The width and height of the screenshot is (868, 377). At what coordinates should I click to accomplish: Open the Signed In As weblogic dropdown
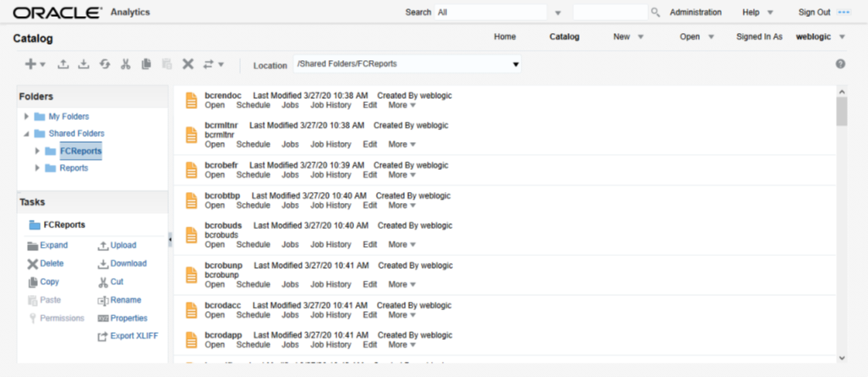pyautogui.click(x=842, y=37)
